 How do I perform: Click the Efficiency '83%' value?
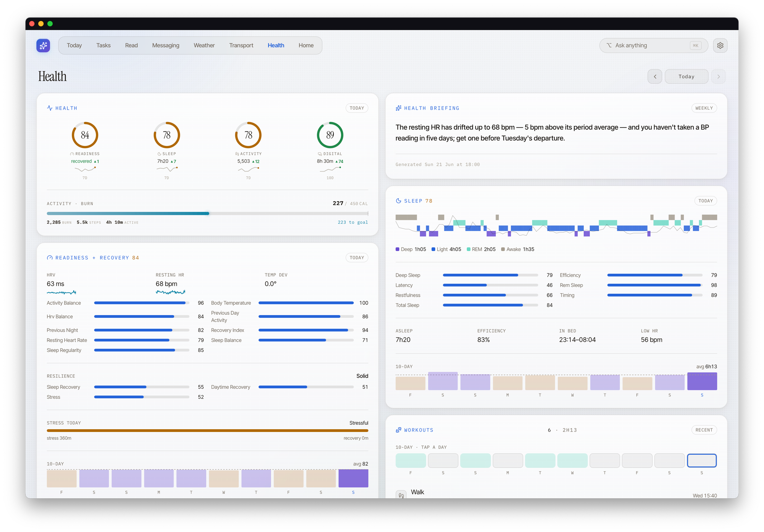(483, 340)
